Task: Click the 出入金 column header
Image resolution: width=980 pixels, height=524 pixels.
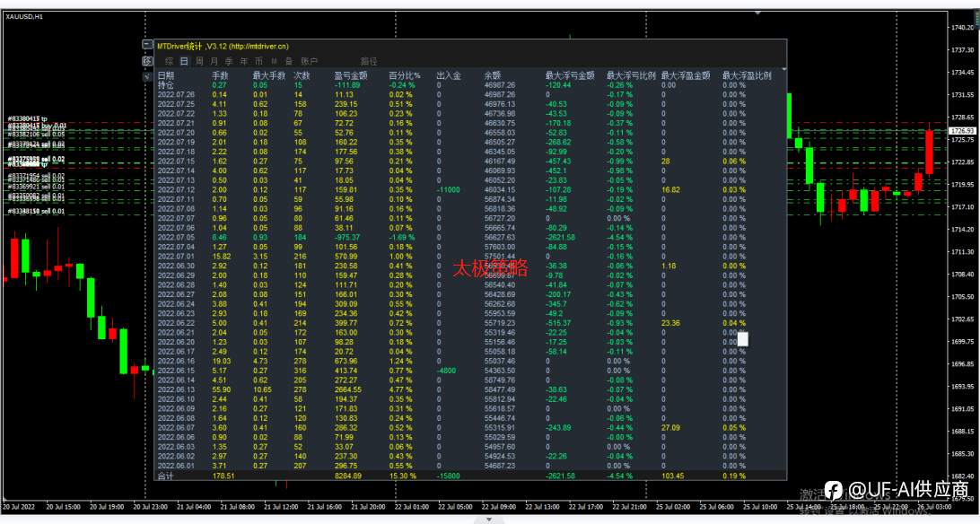Action: [x=448, y=75]
